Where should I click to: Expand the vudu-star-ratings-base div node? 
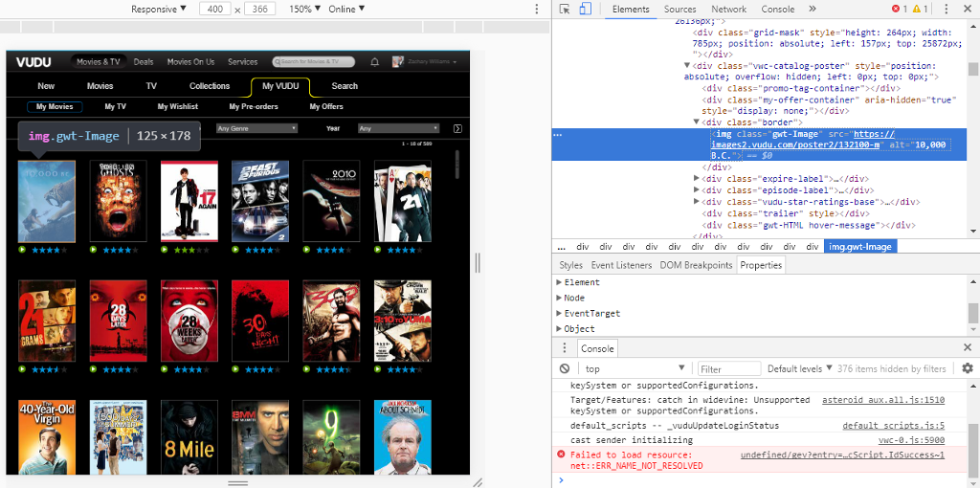pyautogui.click(x=697, y=202)
